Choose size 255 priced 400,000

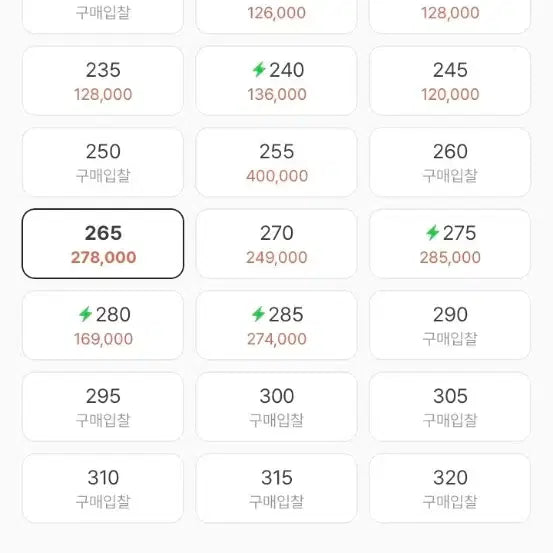pos(276,162)
